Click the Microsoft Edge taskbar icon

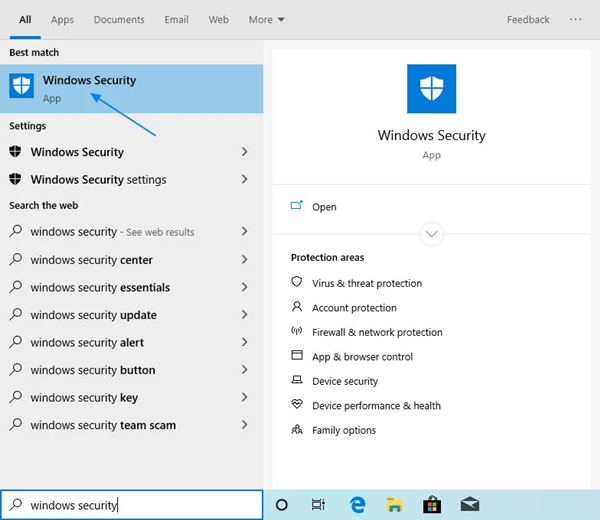click(x=357, y=505)
